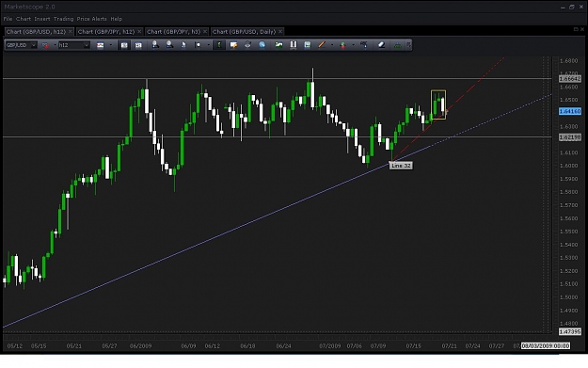The width and height of the screenshot is (588, 368).
Task: Click the 05/21 date on time axis
Action: tap(74, 345)
